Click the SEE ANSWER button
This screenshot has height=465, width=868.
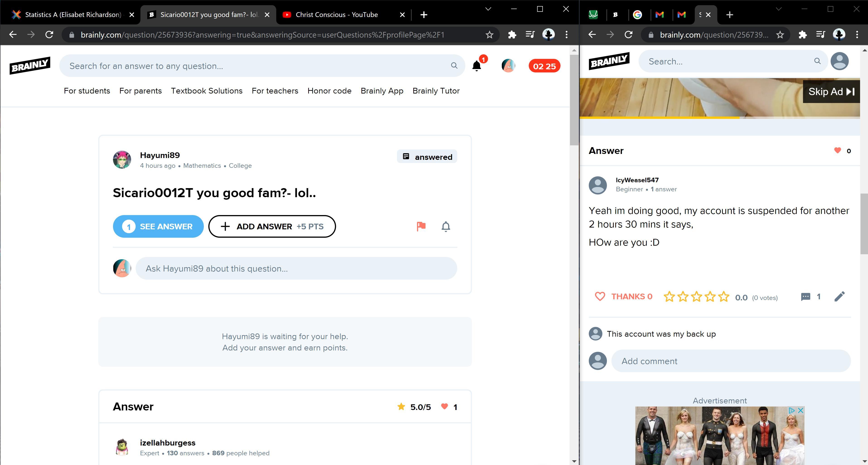[x=158, y=226]
